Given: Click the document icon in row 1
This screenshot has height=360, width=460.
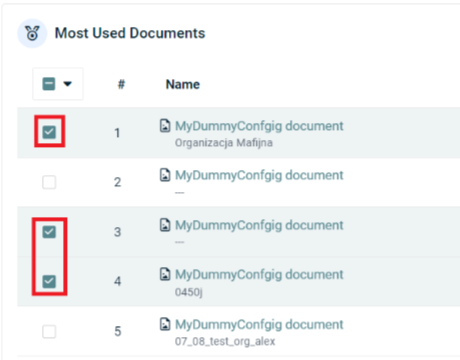Looking at the screenshot, I should point(165,126).
